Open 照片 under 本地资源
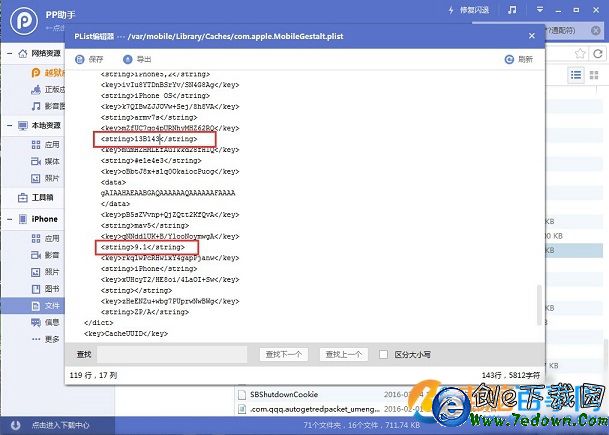 pyautogui.click(x=45, y=178)
